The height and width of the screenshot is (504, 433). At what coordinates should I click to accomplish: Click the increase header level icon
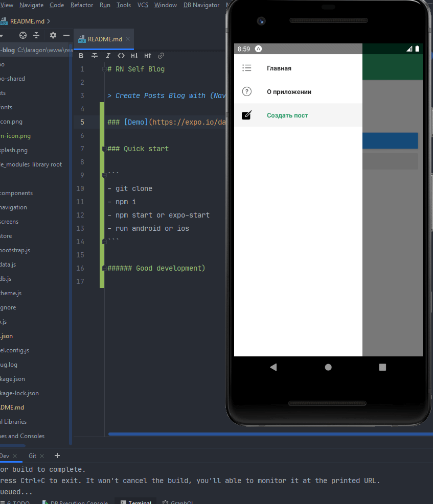pos(148,56)
